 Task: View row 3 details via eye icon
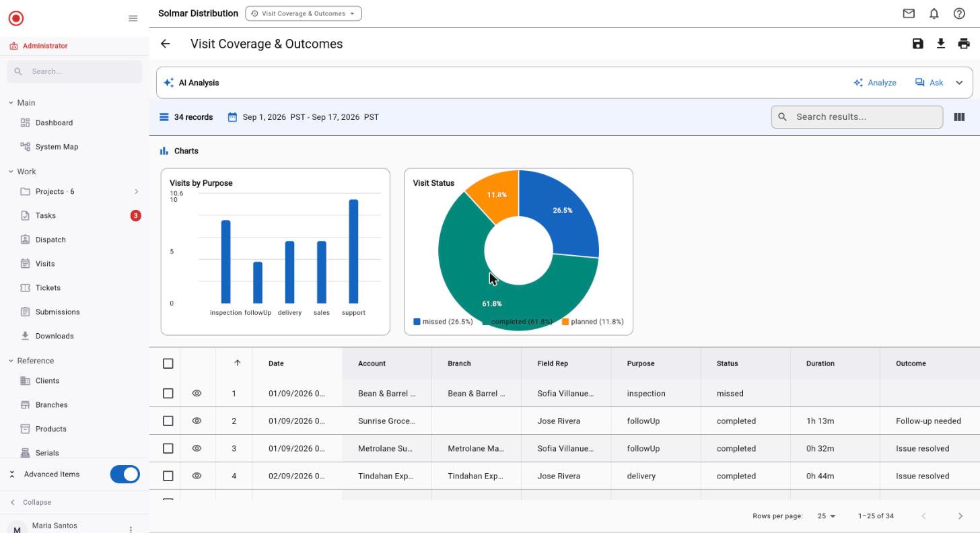tap(197, 448)
